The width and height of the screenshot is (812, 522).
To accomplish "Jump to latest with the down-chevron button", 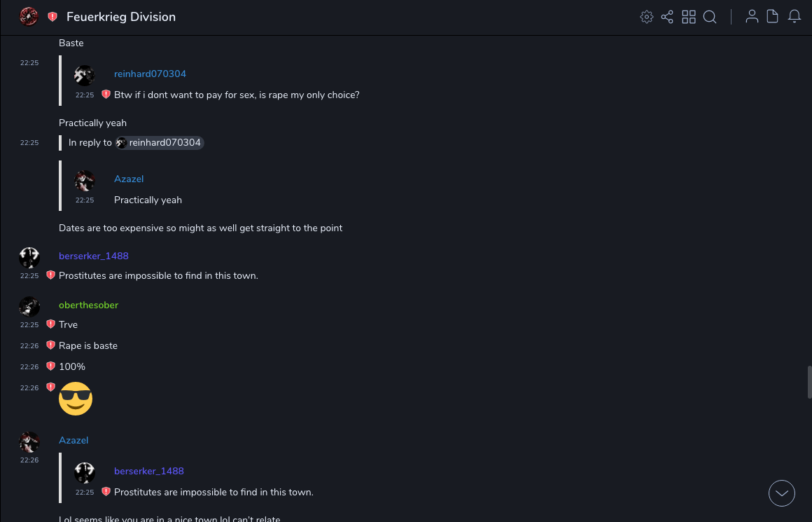I will pos(782,493).
